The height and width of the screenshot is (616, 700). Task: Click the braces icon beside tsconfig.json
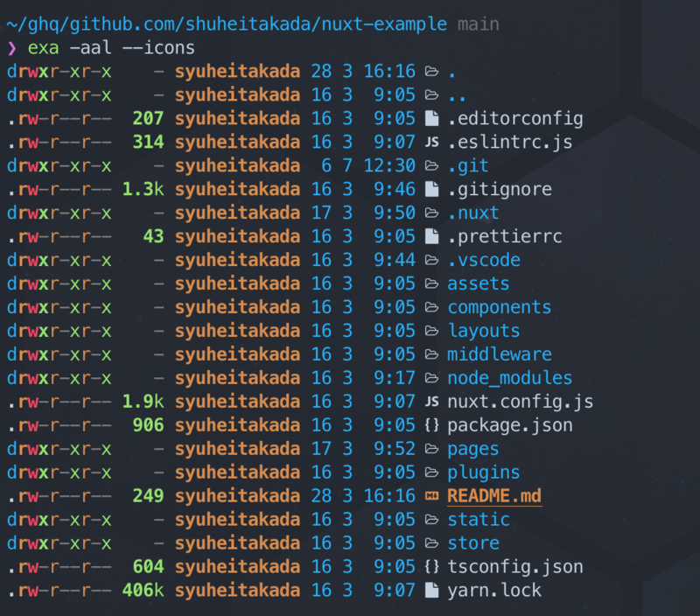click(x=431, y=567)
